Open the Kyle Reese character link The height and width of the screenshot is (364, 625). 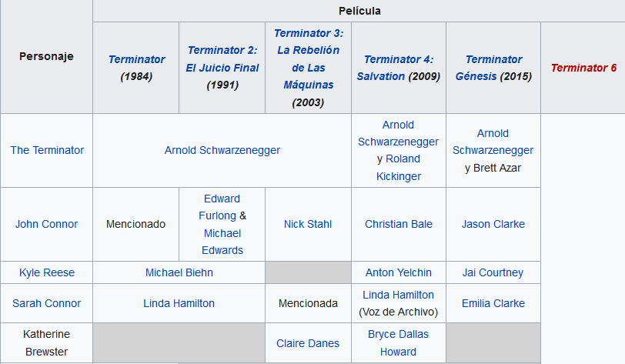[x=47, y=272]
